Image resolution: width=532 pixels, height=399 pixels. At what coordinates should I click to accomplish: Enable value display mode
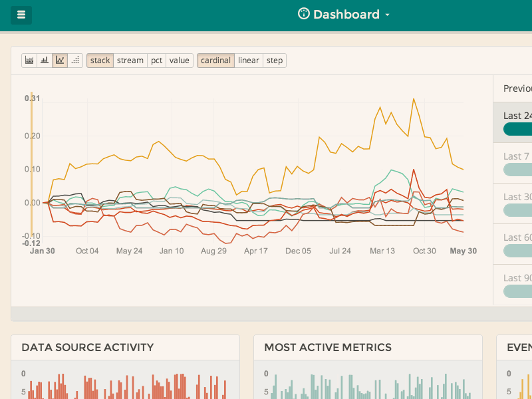[179, 60]
